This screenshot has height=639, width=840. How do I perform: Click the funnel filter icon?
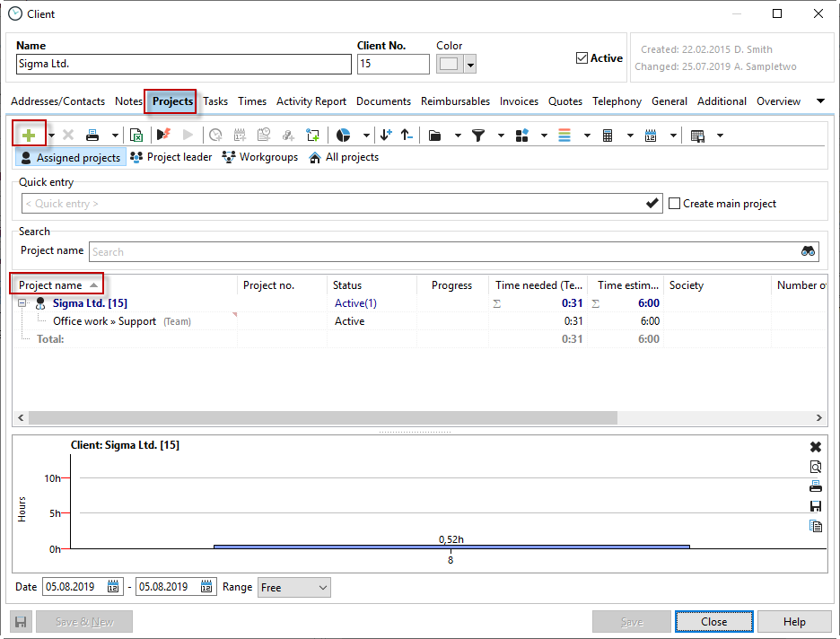(478, 135)
